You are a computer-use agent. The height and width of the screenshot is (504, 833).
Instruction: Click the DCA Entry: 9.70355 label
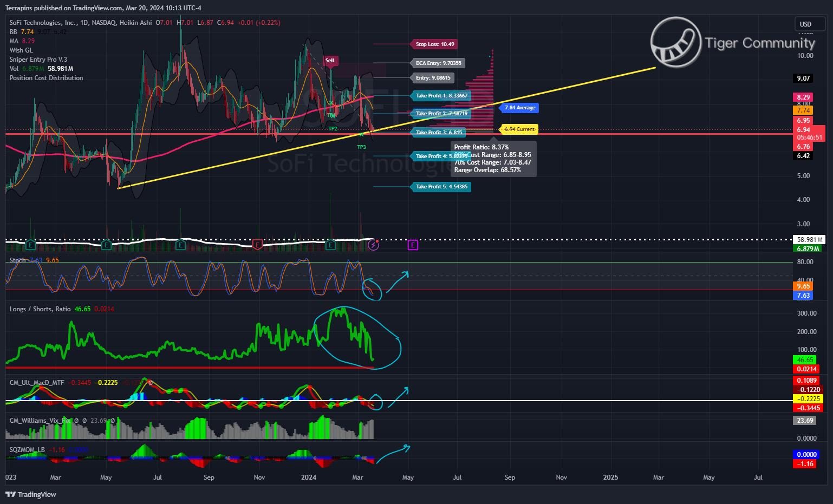tap(438, 63)
